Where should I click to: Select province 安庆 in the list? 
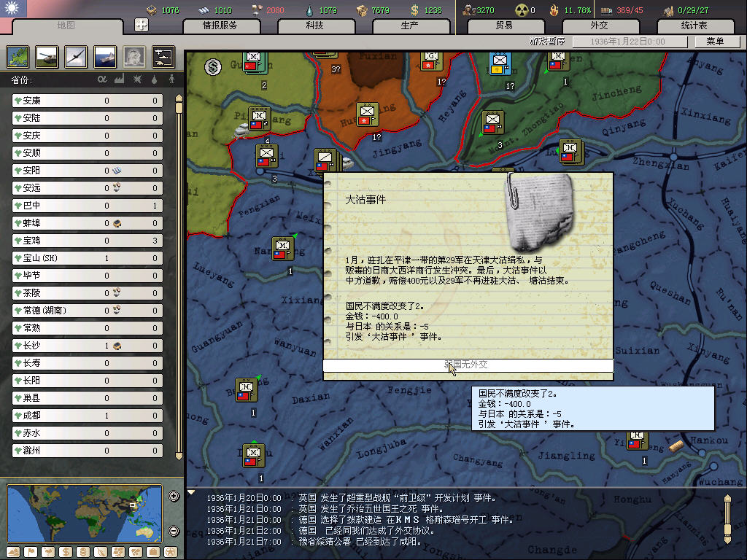coord(88,136)
